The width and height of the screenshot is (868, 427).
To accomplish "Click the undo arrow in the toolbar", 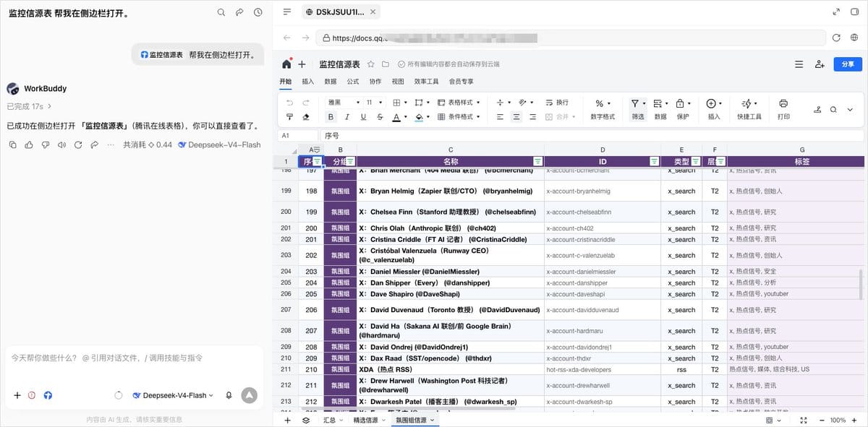I will (290, 103).
